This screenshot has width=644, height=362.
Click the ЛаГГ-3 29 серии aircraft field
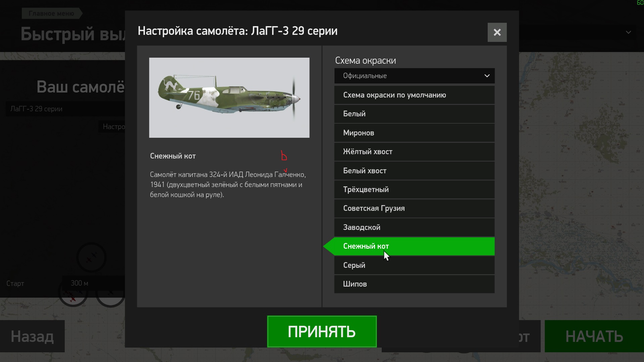(65, 109)
